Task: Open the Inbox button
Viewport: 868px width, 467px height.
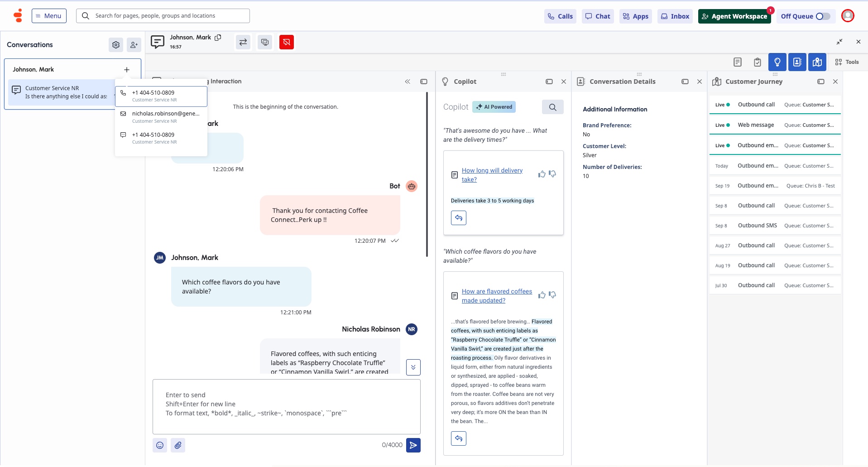Action: (x=675, y=16)
